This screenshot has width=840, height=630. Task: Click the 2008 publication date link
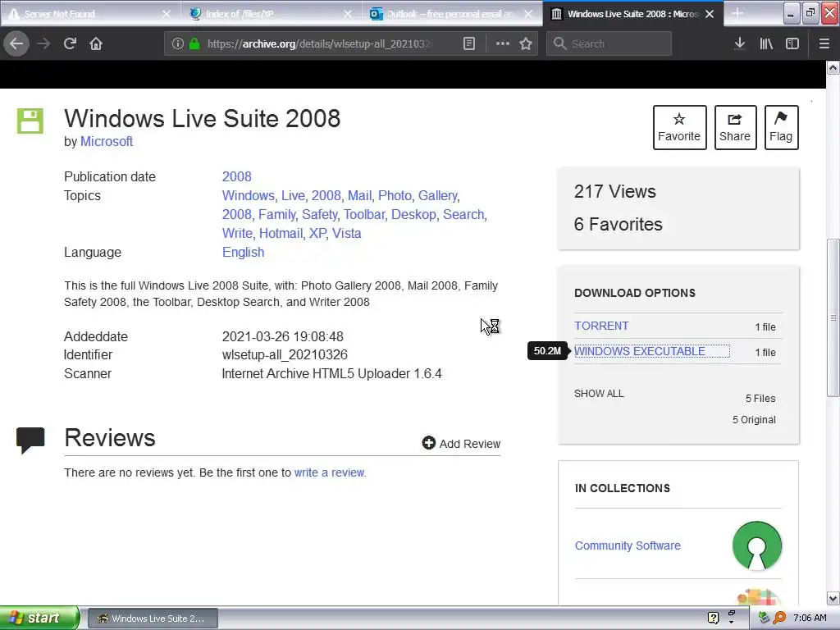[237, 177]
